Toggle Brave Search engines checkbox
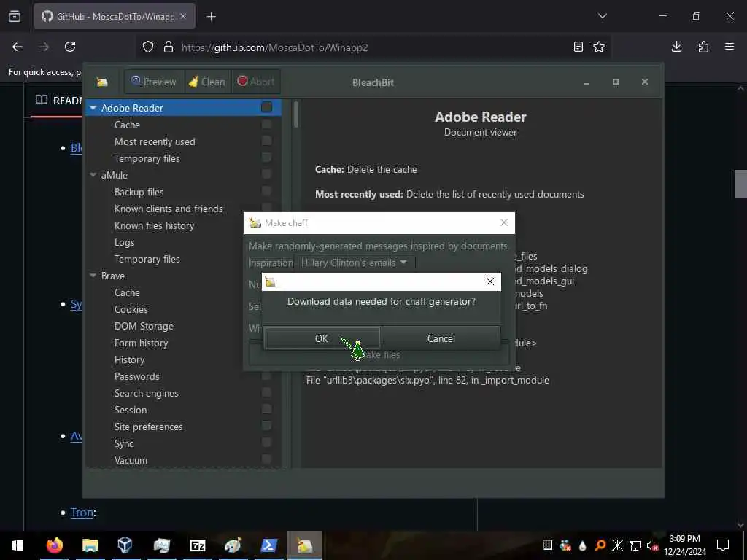747x560 pixels. pos(267,392)
